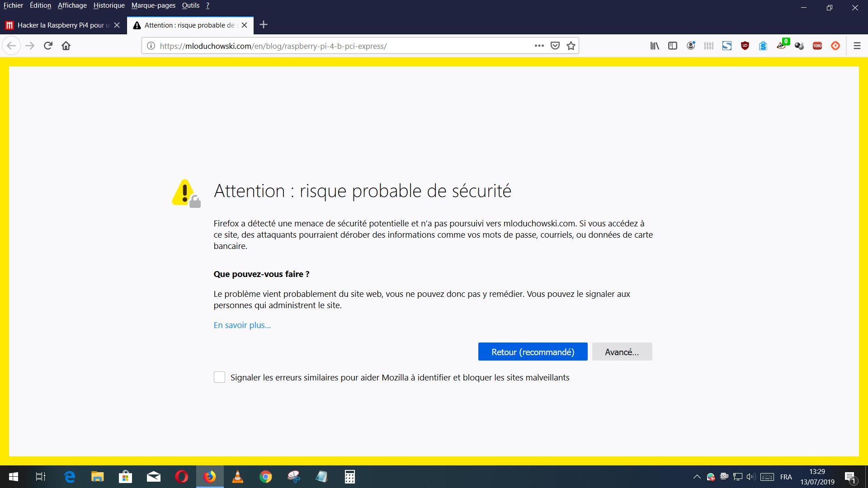Screen dimensions: 868x488
Task: Open the Firefox hamburger application menu
Action: (857, 46)
